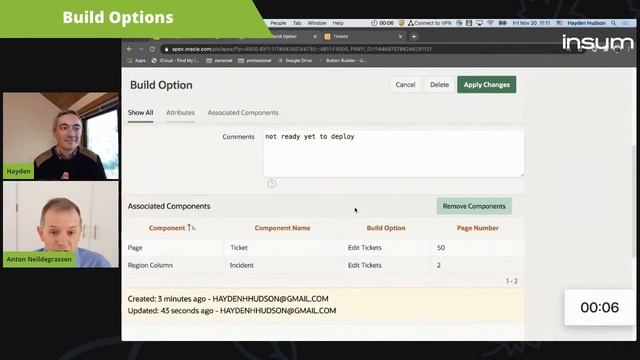This screenshot has width=640, height=360.
Task: Open the personal bookmarks folder
Action: point(219,60)
